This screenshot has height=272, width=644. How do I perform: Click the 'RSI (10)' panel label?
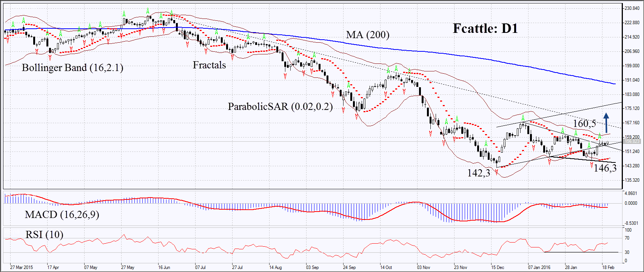click(44, 235)
